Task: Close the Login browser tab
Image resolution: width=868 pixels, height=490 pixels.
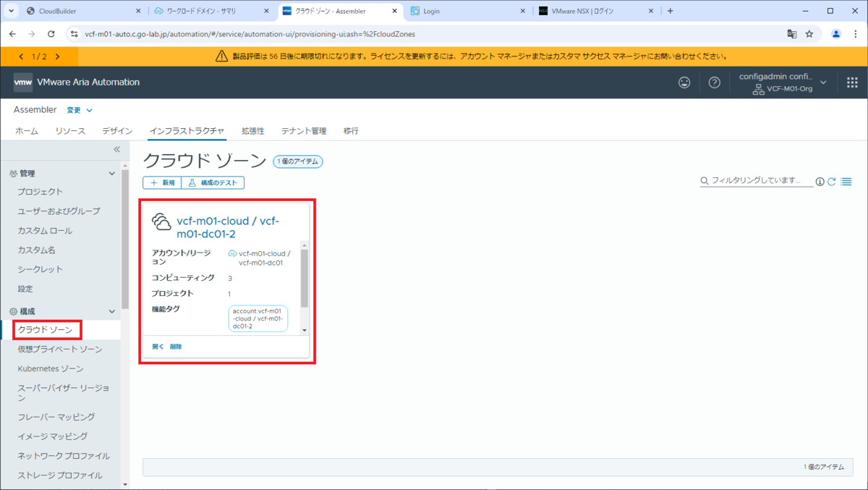Action: pos(524,11)
